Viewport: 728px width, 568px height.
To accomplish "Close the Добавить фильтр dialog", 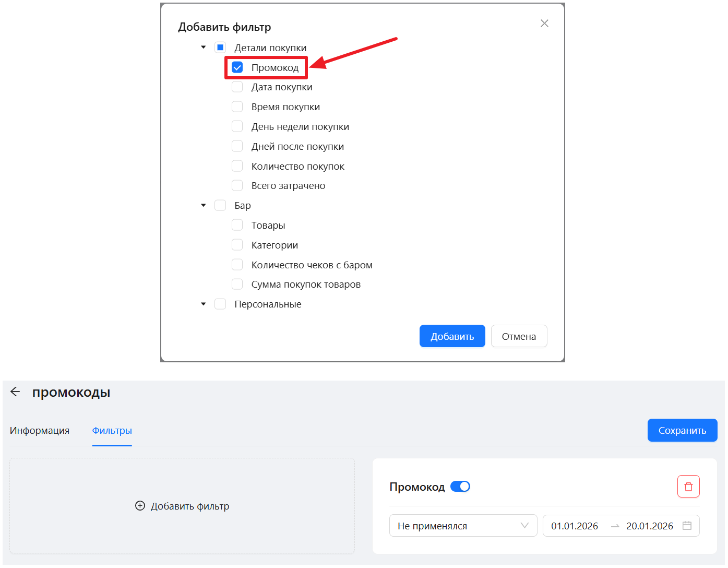I will [x=544, y=23].
